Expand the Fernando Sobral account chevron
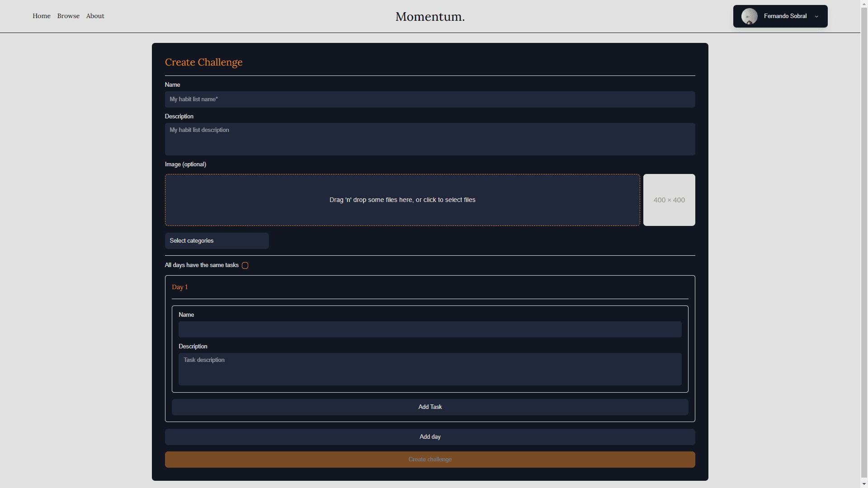Image resolution: width=868 pixels, height=488 pixels. pyautogui.click(x=816, y=17)
